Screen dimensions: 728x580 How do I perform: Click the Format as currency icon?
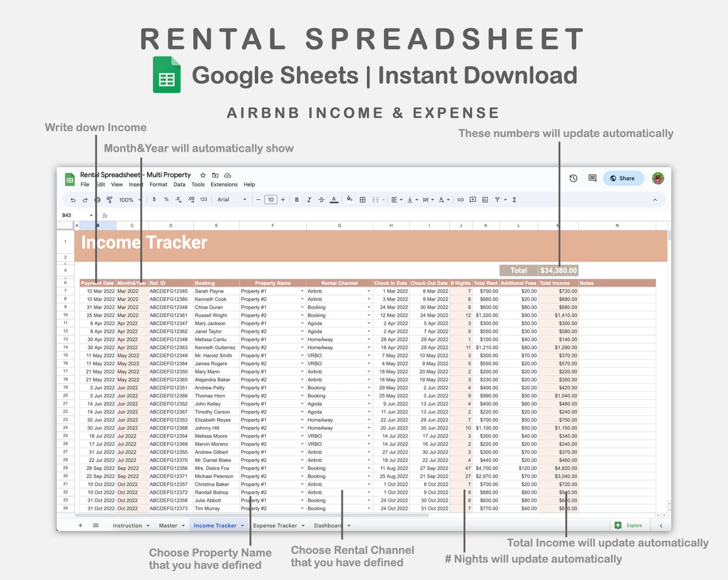coord(153,199)
